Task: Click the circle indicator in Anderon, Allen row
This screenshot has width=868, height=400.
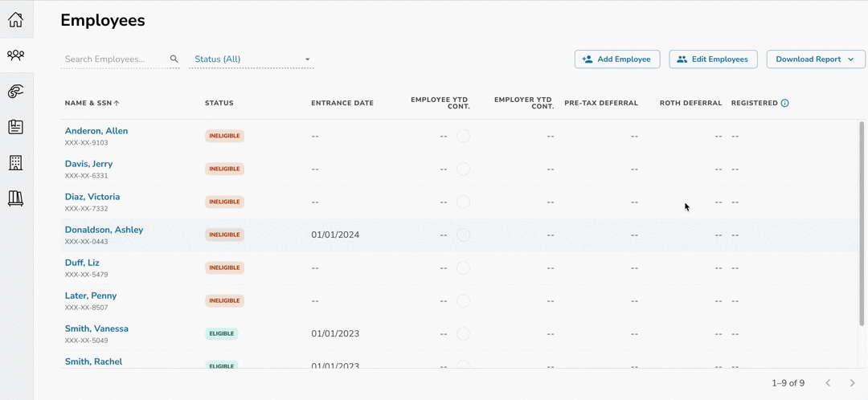Action: [463, 137]
